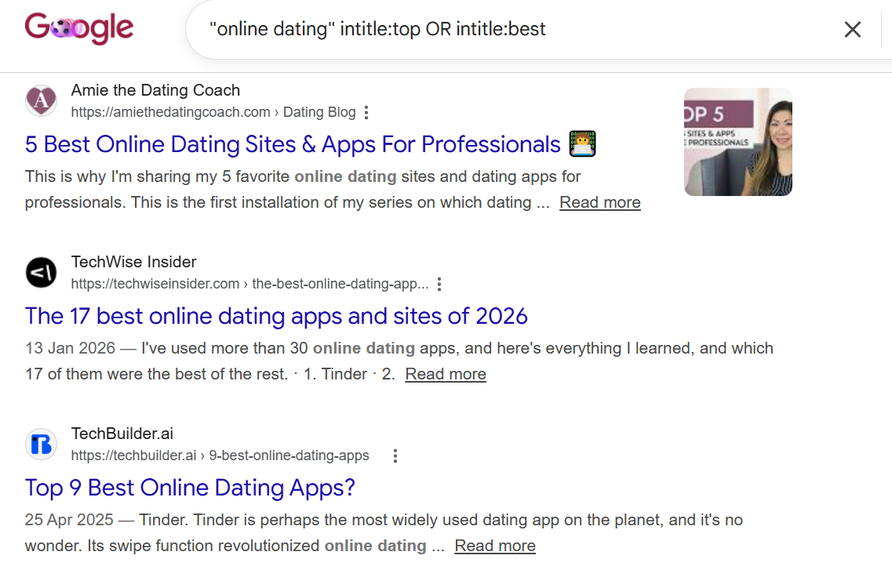Open Amie the Dating Coach favicon
Image resolution: width=892 pixels, height=588 pixels.
click(41, 100)
